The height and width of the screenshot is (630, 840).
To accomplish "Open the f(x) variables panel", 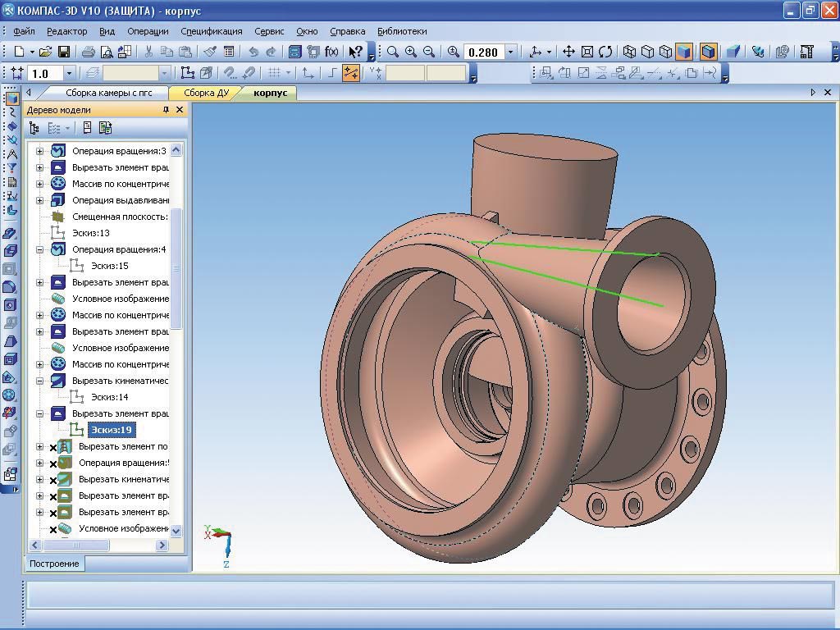I will coord(331,52).
